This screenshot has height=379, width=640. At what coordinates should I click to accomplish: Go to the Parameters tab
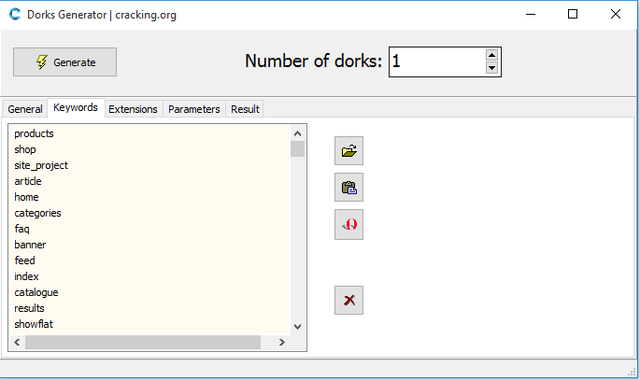194,109
